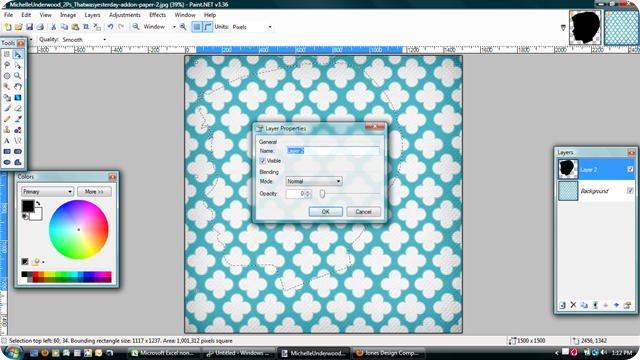Move layer down with blue arrow
Screen dimensions: 640x360
pos(616,305)
